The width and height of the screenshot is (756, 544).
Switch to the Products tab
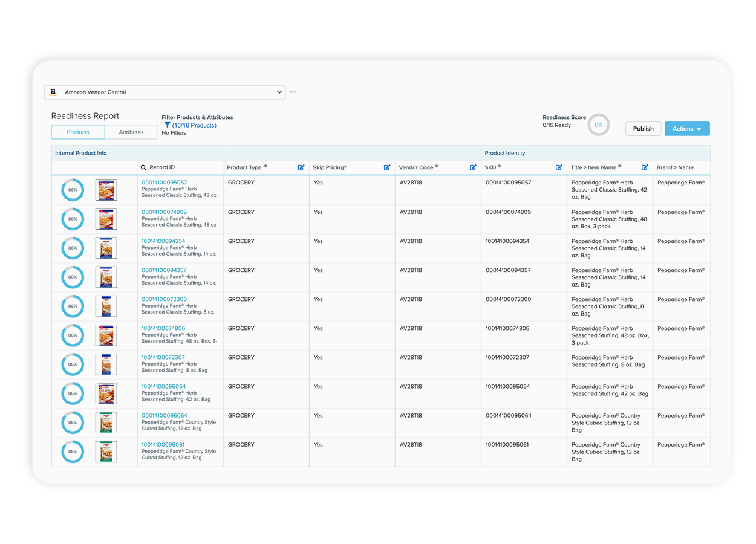78,132
